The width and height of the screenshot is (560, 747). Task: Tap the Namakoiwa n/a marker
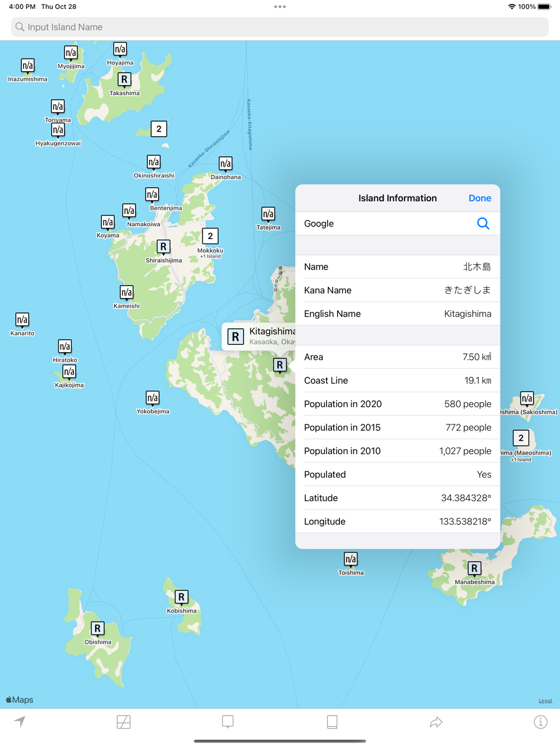point(129,211)
